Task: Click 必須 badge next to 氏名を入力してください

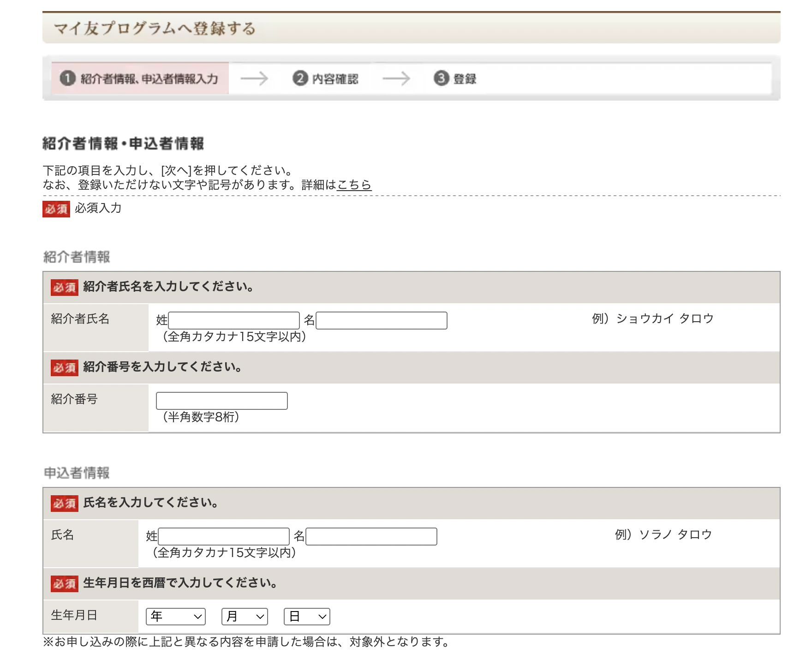Action: (x=65, y=504)
